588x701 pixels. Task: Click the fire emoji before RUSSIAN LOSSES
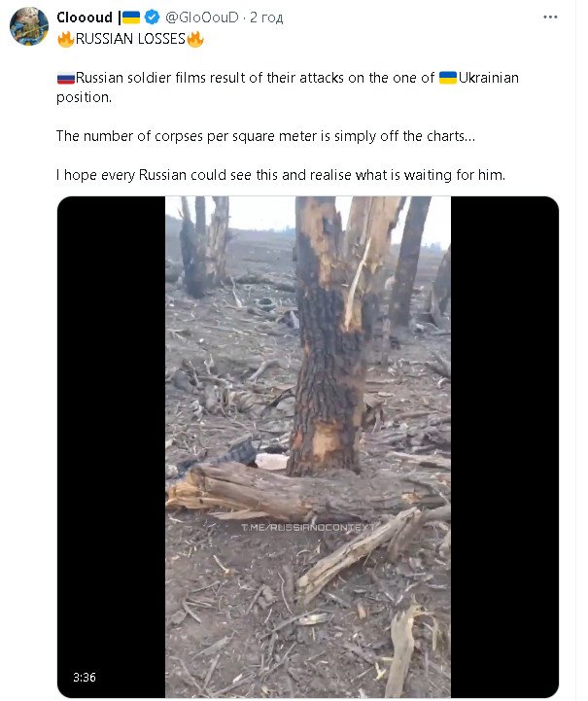click(66, 39)
